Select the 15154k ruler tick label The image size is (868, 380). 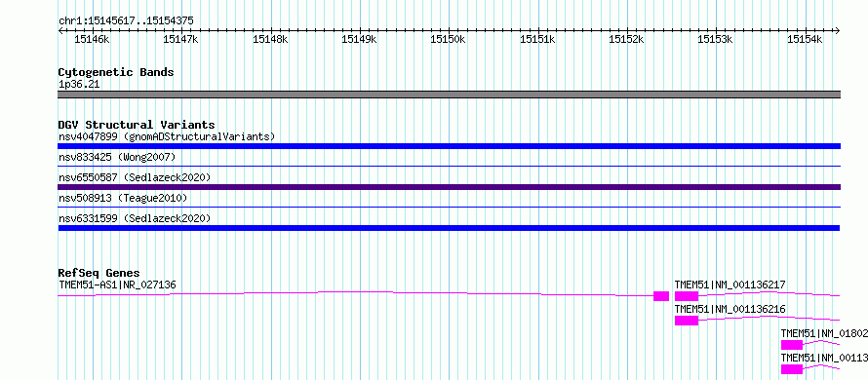click(x=805, y=39)
